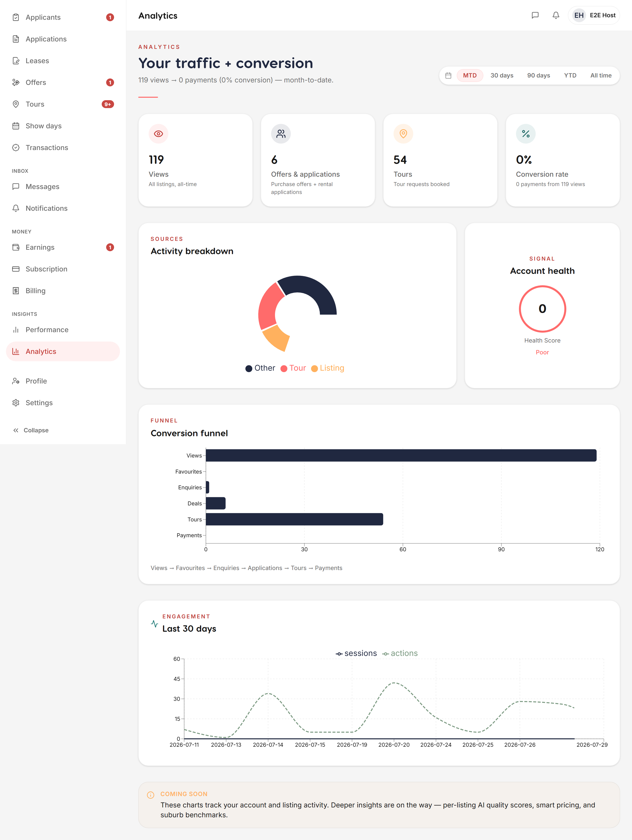Screen dimensions: 632x840
Task: Toggle Listing legend in Activity breakdown
Action: pos(328,368)
